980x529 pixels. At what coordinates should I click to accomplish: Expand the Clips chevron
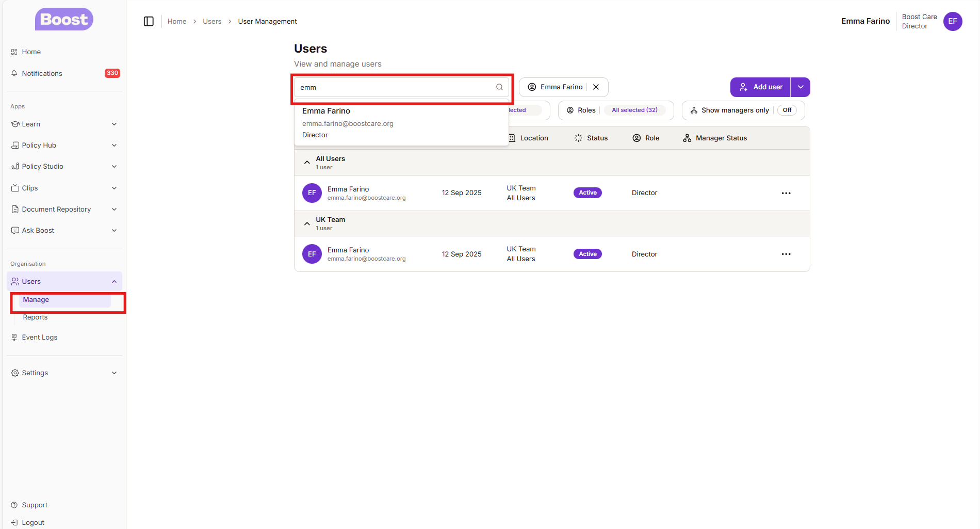click(114, 188)
